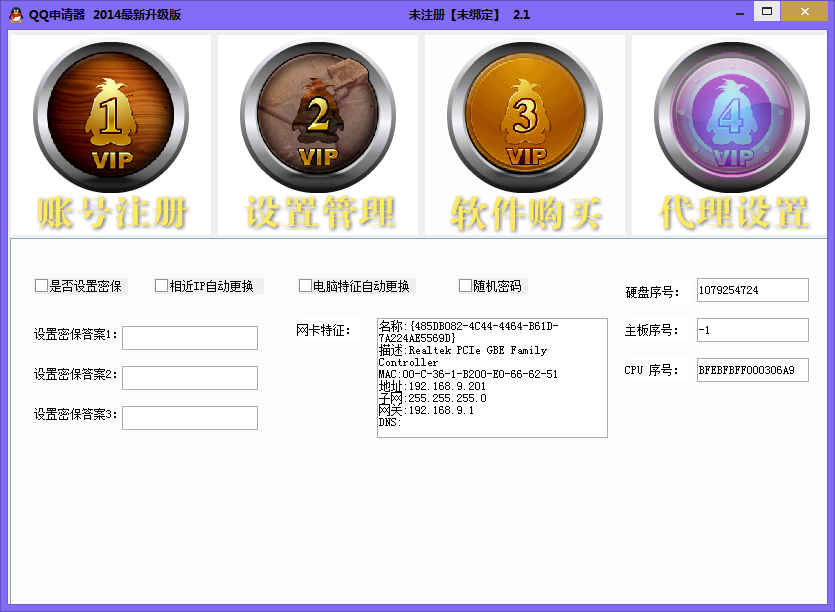
Task: Select the 设置密保答案3 text box
Action: pos(189,417)
